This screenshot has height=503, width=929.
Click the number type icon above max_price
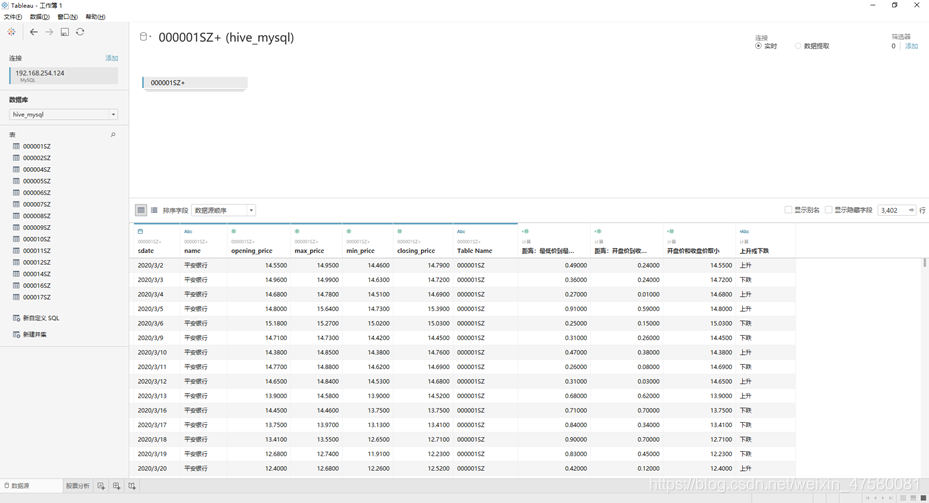[x=297, y=232]
